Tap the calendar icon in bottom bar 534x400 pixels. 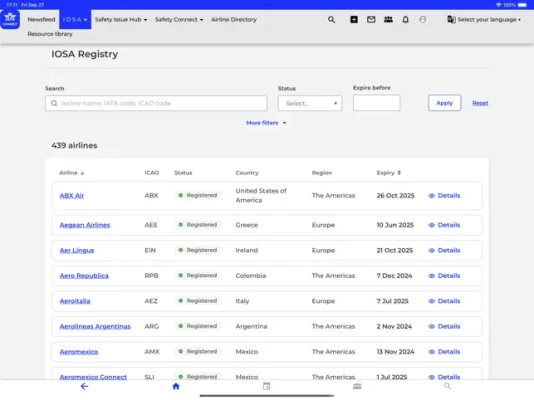(x=266, y=386)
